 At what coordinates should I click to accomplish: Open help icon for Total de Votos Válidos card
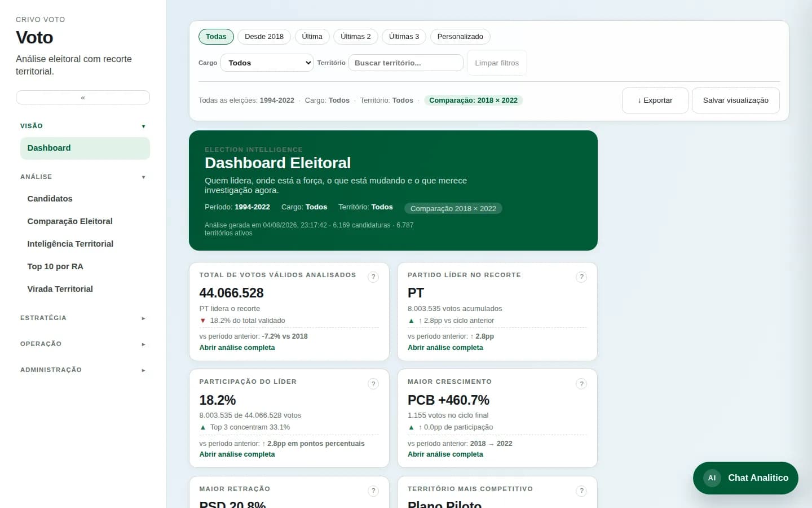tap(373, 277)
